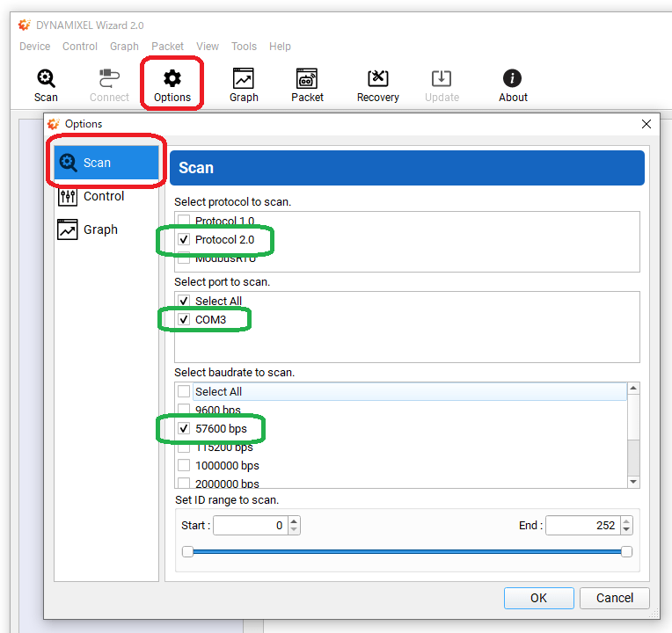Click the right ID range slider handle

[x=626, y=551]
